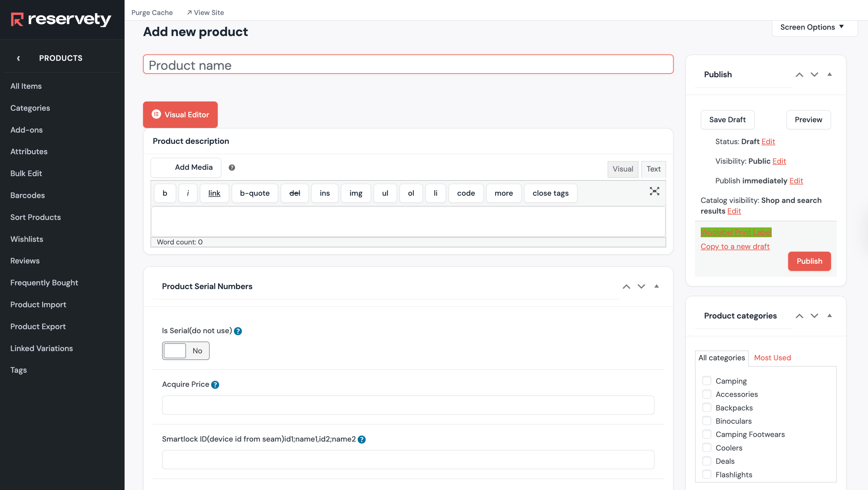The image size is (868, 490).
Task: Insert img tag in editor
Action: [356, 193]
